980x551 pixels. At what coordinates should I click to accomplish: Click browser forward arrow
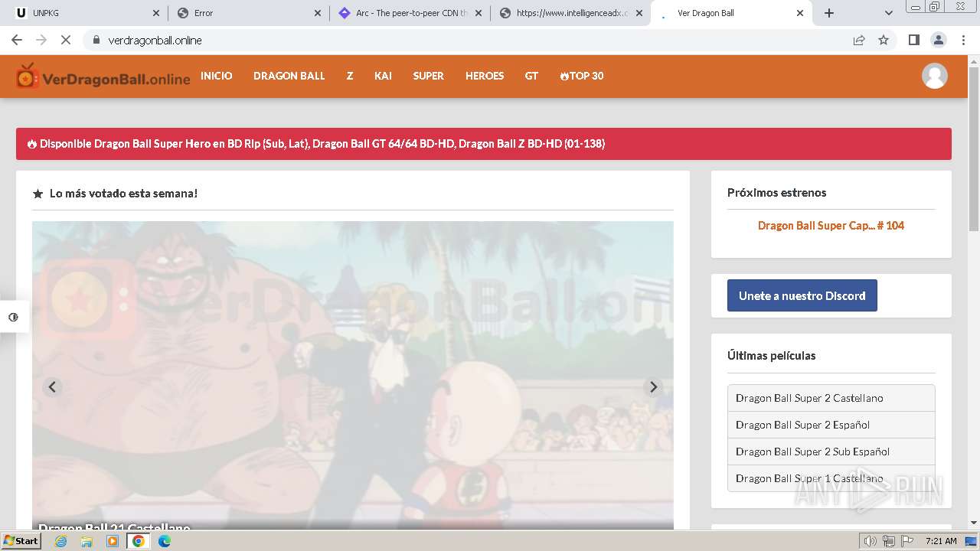tap(41, 40)
